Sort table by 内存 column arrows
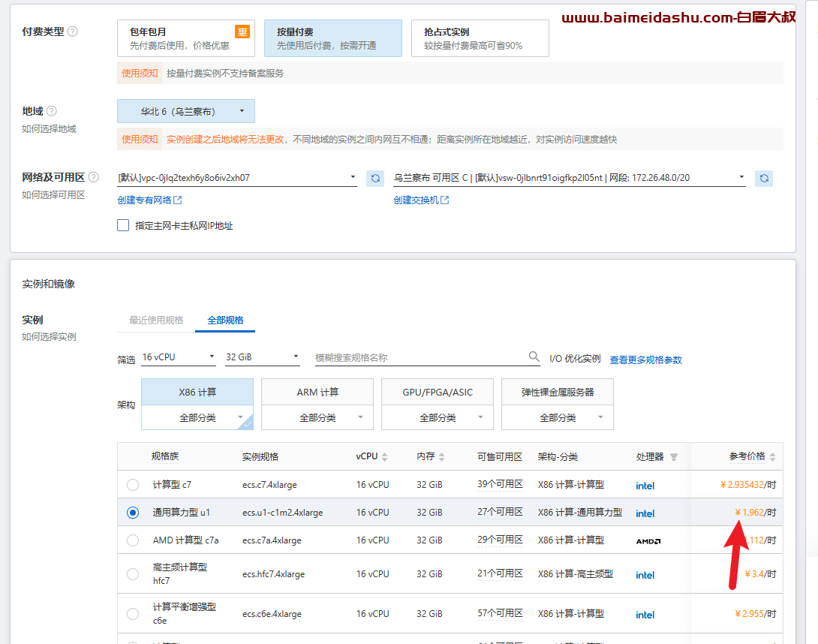 [x=442, y=457]
